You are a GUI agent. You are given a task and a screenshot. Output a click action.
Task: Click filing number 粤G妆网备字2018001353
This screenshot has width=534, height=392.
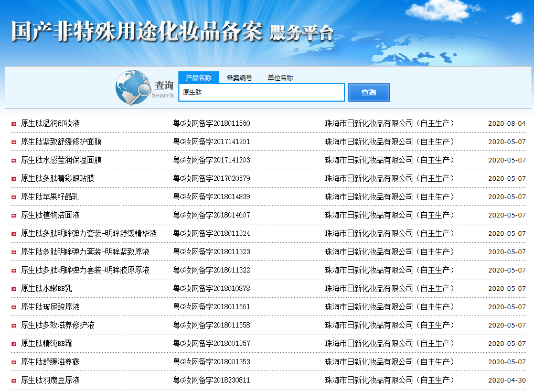coord(211,362)
